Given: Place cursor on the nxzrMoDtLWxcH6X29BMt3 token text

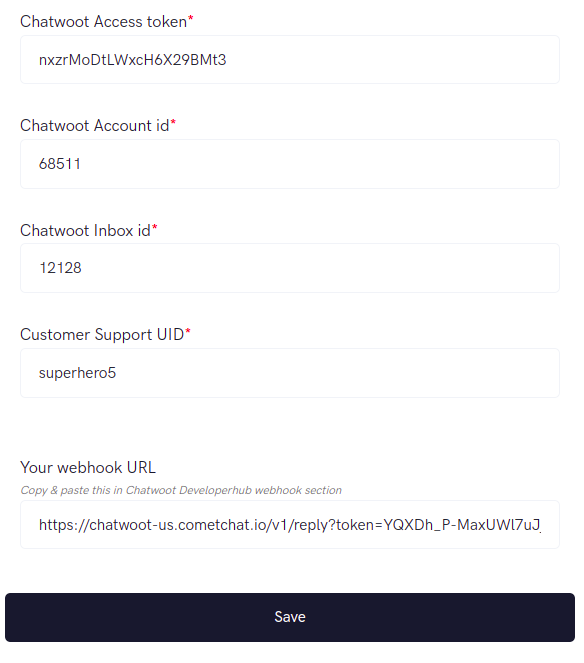Looking at the screenshot, I should (x=132, y=60).
